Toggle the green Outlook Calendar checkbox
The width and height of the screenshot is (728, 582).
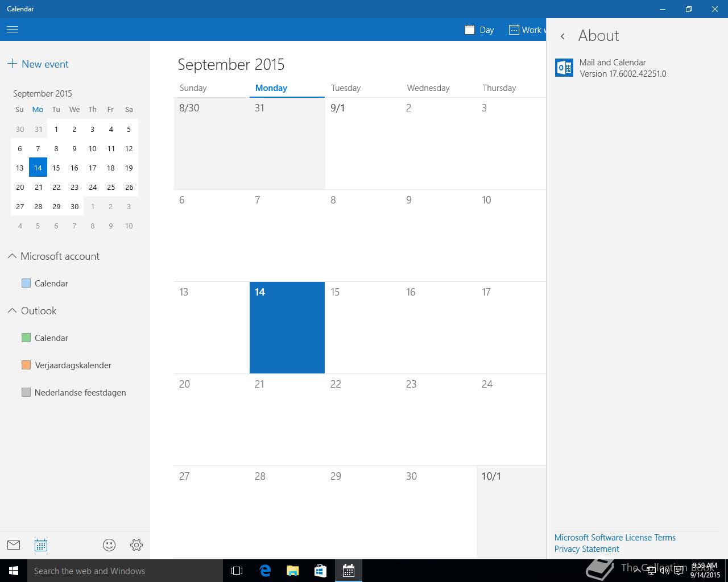pyautogui.click(x=26, y=338)
